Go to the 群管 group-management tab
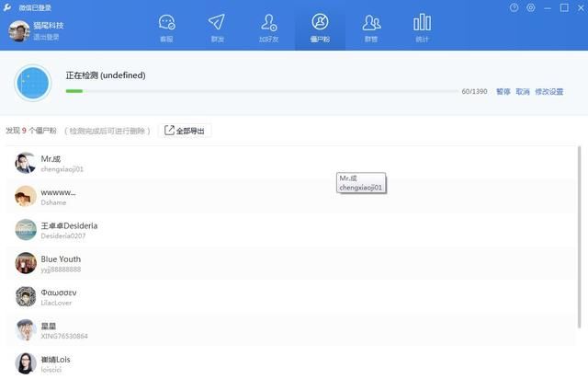Image resolution: width=588 pixels, height=379 pixels. point(371,29)
